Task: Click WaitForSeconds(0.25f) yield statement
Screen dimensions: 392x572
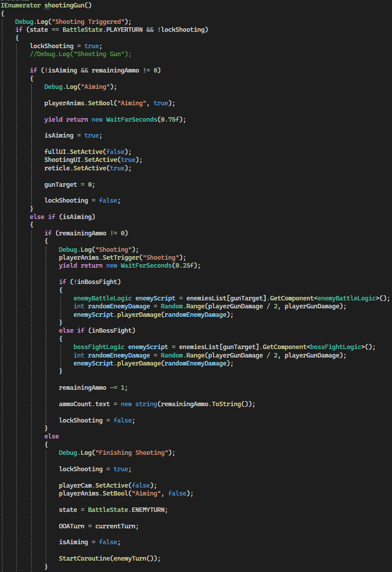Action: tap(130, 266)
